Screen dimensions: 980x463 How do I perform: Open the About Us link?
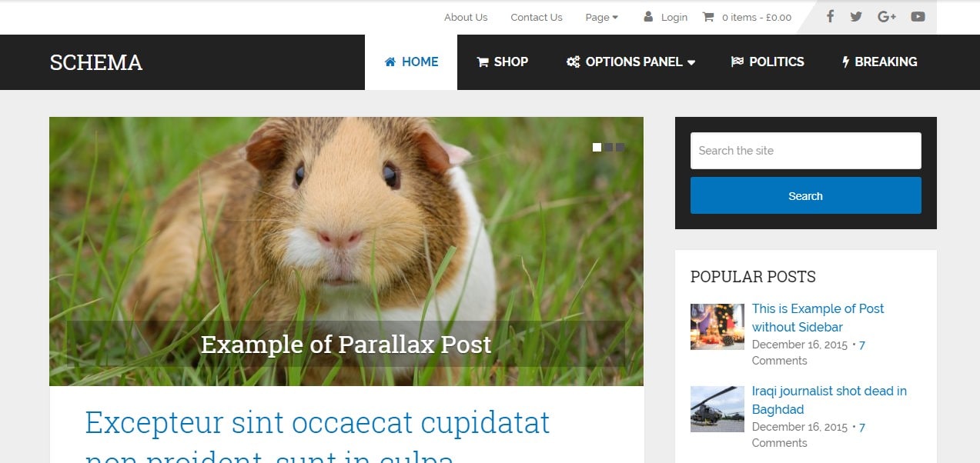pos(466,17)
